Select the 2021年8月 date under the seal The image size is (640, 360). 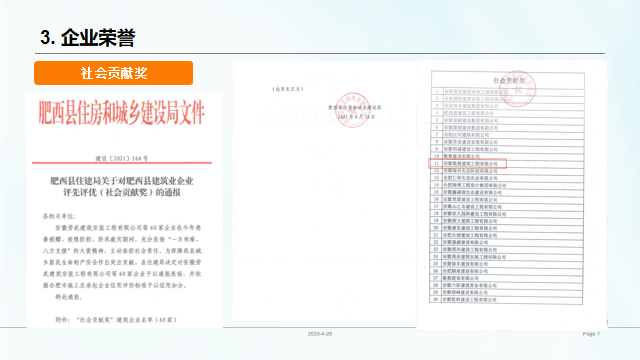point(356,117)
